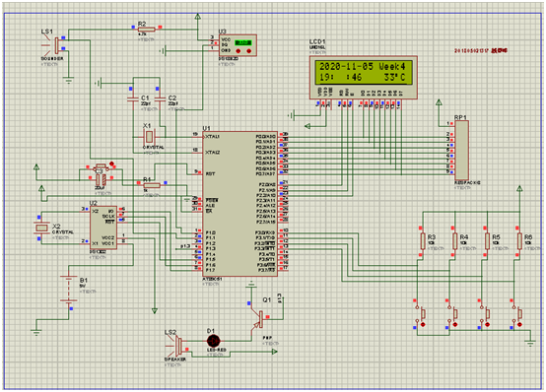Select capacitor C2

click(160, 99)
